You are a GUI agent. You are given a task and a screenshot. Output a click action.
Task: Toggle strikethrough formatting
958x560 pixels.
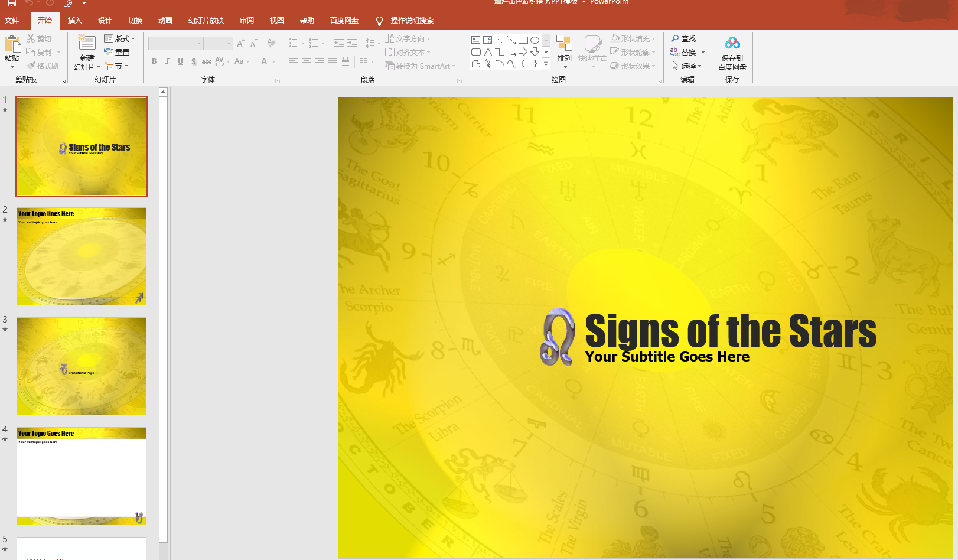[206, 61]
